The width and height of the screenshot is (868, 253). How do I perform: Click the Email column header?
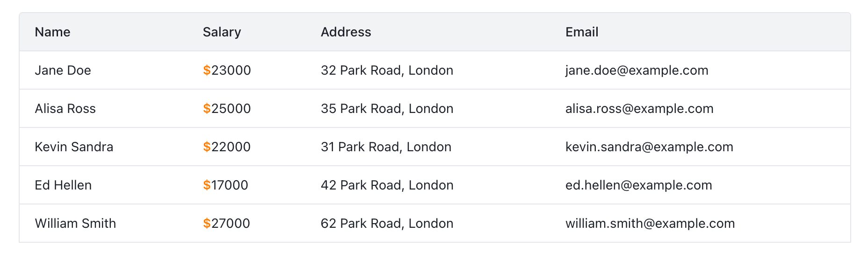coord(582,32)
